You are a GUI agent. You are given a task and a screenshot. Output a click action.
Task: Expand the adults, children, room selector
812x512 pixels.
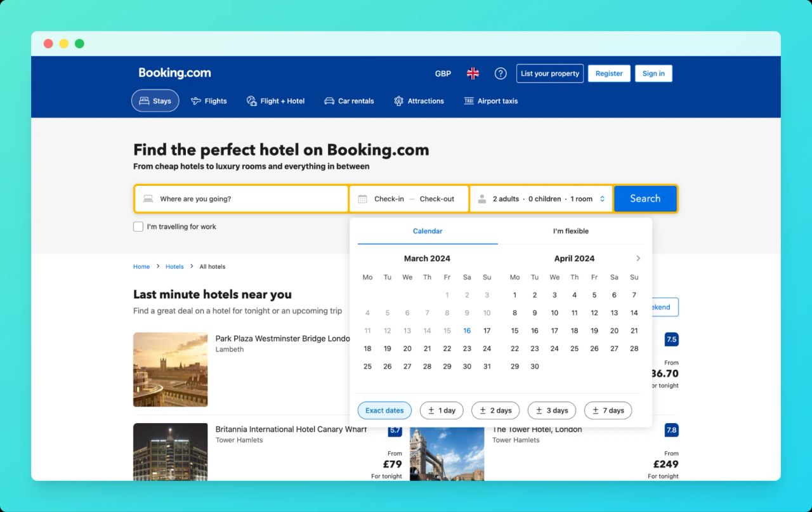(541, 199)
